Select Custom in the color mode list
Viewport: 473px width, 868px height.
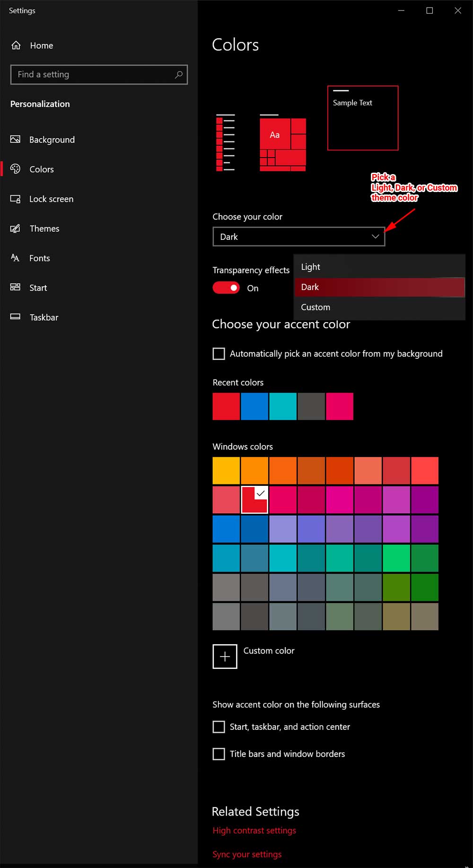(379, 307)
